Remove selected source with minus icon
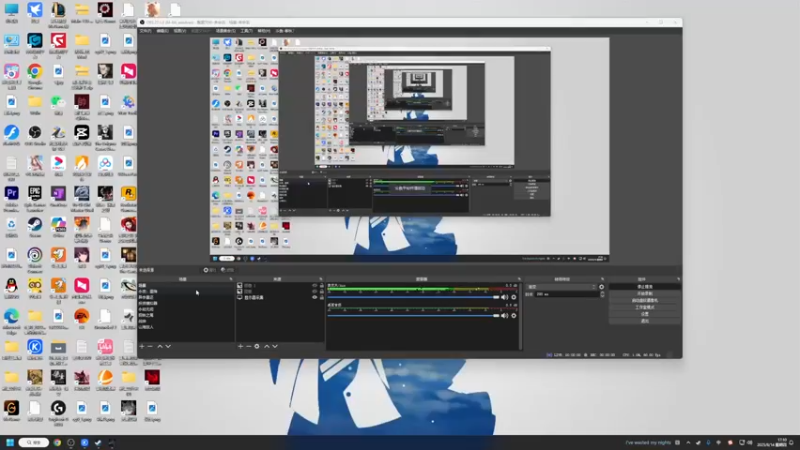800x450 pixels. coord(248,346)
